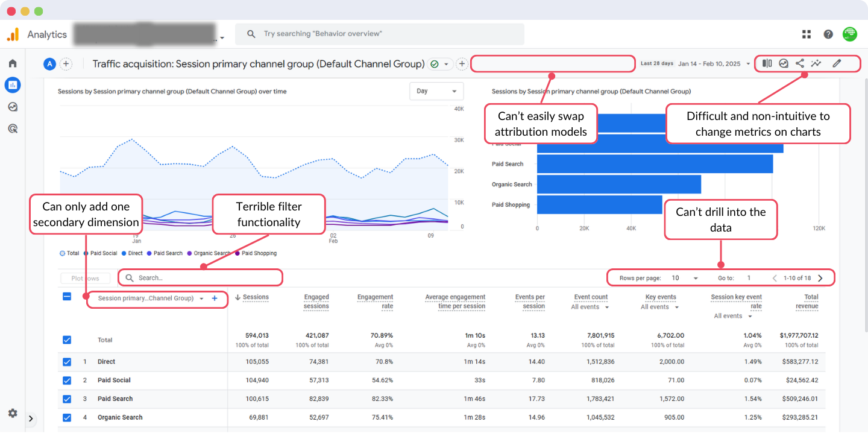This screenshot has width=868, height=439.
Task: Open the account selector dropdown arrow
Action: [222, 38]
